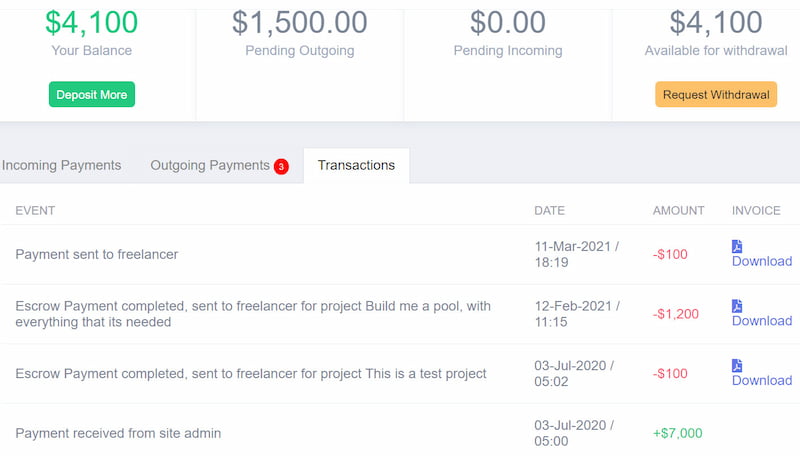Click PDF icon for 11-Mar-2021 payment invoice
Image resolution: width=800 pixels, height=456 pixels.
[737, 246]
